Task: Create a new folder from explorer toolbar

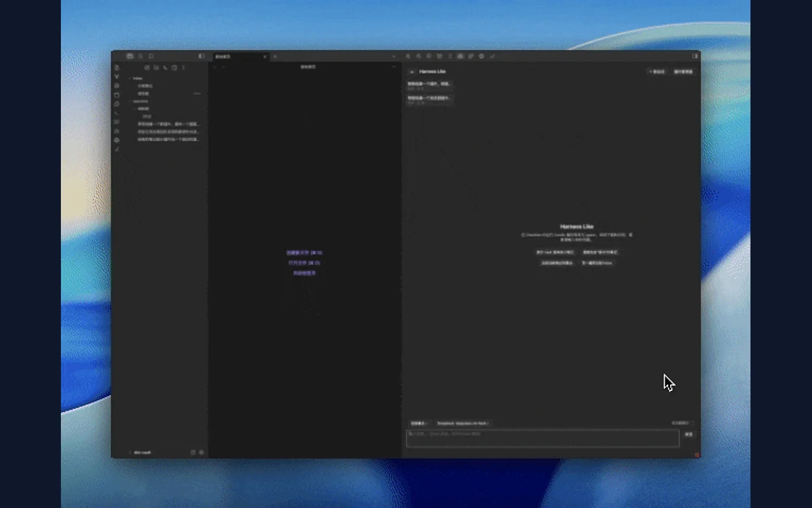Action: [x=156, y=67]
